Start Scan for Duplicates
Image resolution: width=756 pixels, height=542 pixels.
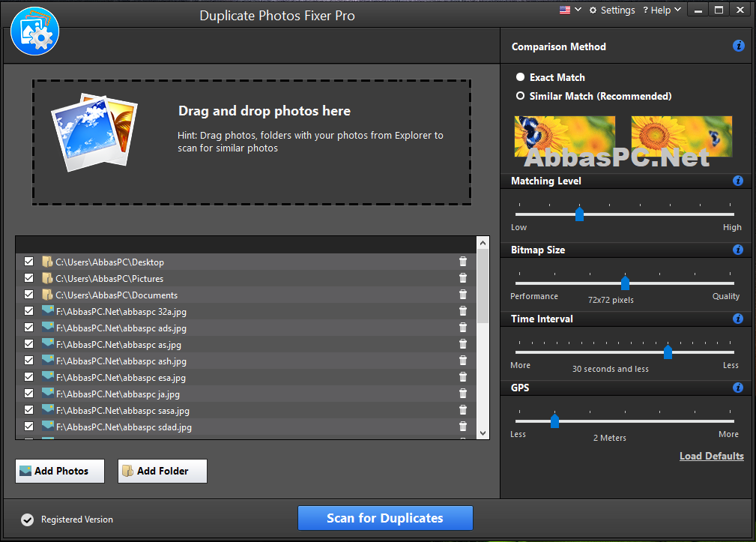[x=385, y=518]
